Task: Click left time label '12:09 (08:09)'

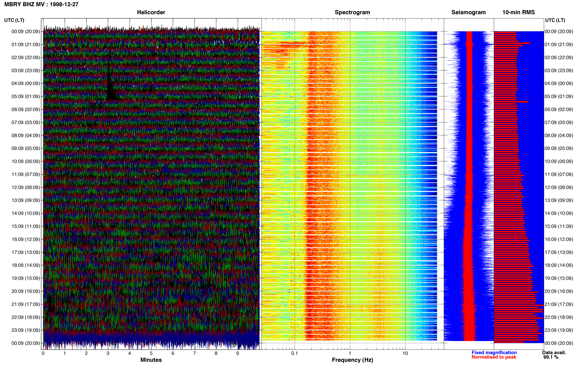Action: point(26,187)
